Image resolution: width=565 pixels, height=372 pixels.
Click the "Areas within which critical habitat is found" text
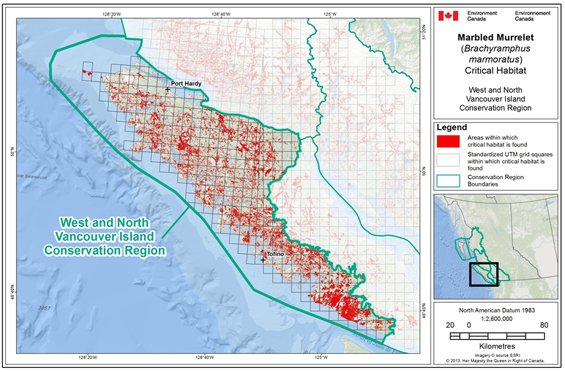pyautogui.click(x=497, y=141)
